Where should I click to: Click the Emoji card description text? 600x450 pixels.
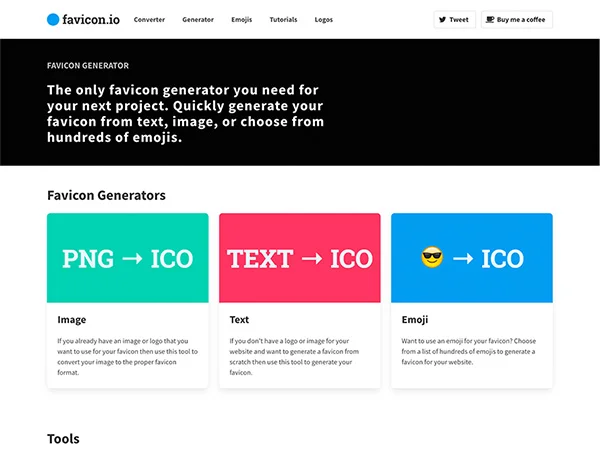[x=471, y=351]
